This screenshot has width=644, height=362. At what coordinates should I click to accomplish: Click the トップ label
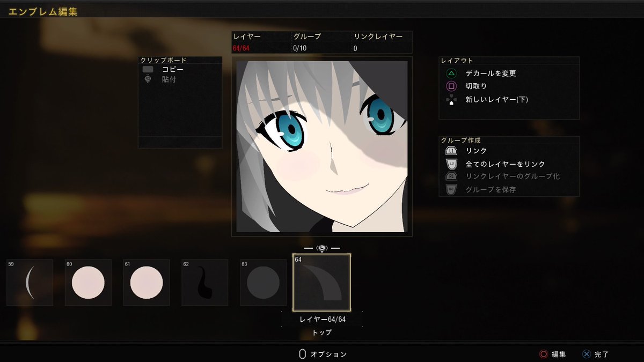pos(322,333)
